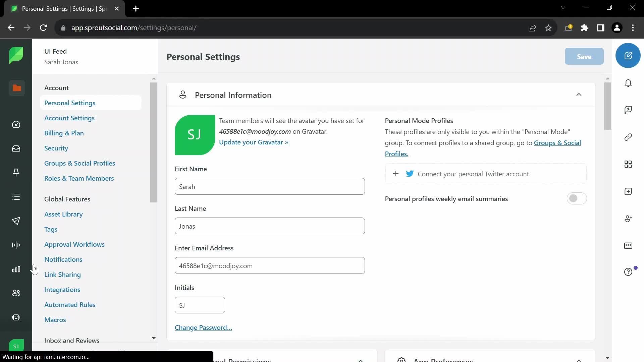Image resolution: width=644 pixels, height=362 pixels.
Task: Open Notifications settings in sidebar list
Action: point(63,259)
